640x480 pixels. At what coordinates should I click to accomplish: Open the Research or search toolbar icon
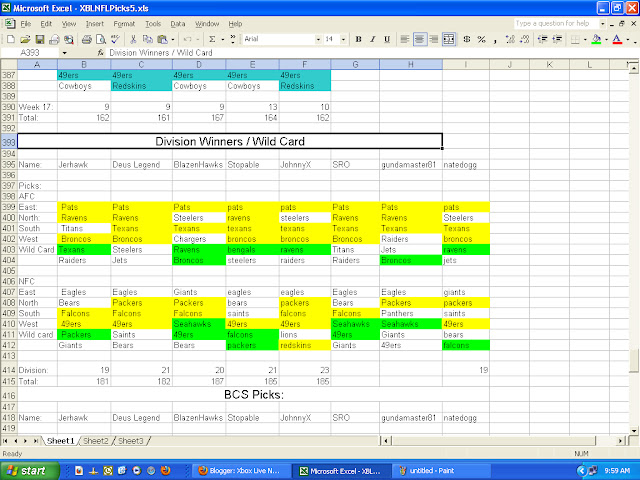click(x=69, y=39)
